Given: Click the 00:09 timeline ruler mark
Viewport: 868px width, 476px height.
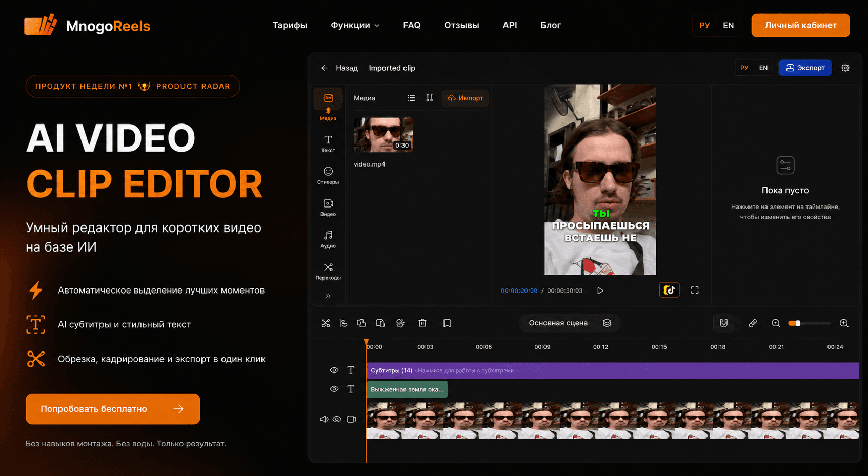Looking at the screenshot, I should point(542,347).
